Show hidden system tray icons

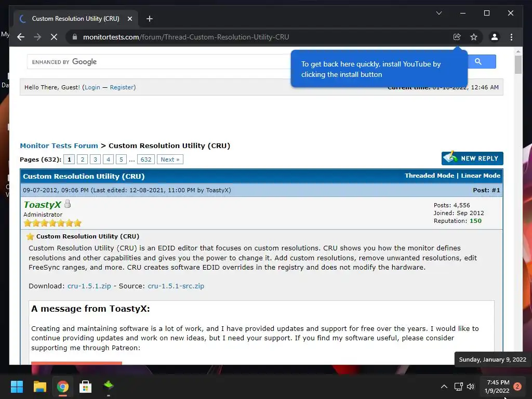444,387
